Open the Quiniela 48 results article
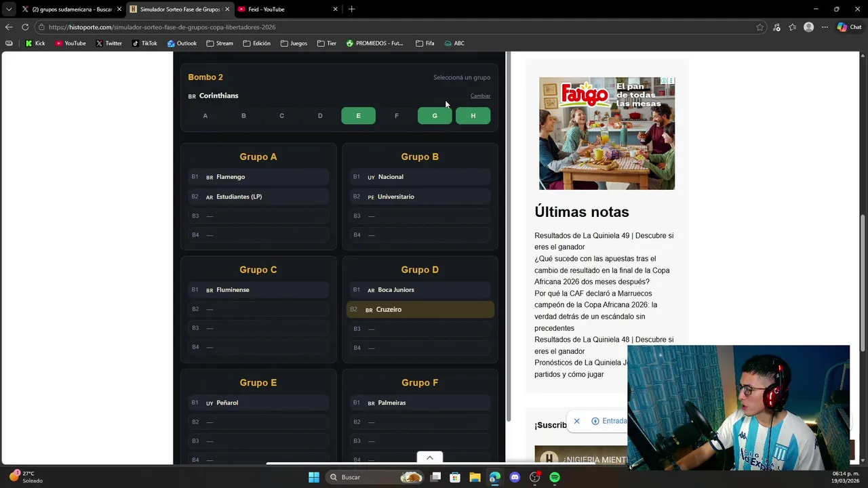This screenshot has height=488, width=868. 604,345
